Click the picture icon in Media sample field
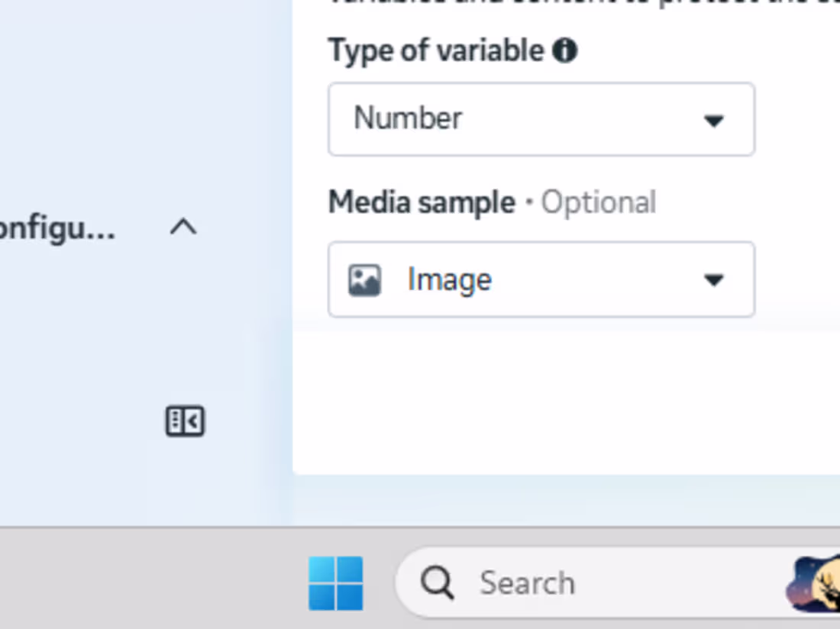 (x=365, y=280)
